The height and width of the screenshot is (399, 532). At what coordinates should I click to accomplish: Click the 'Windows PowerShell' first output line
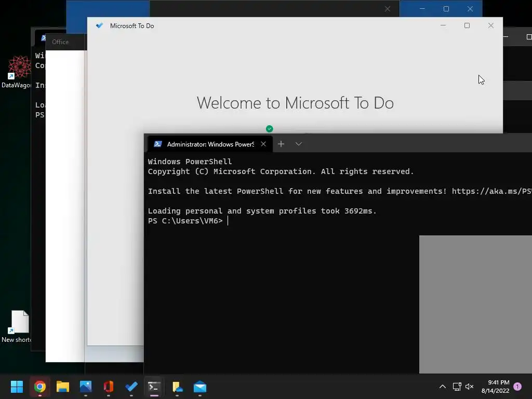[x=190, y=162]
